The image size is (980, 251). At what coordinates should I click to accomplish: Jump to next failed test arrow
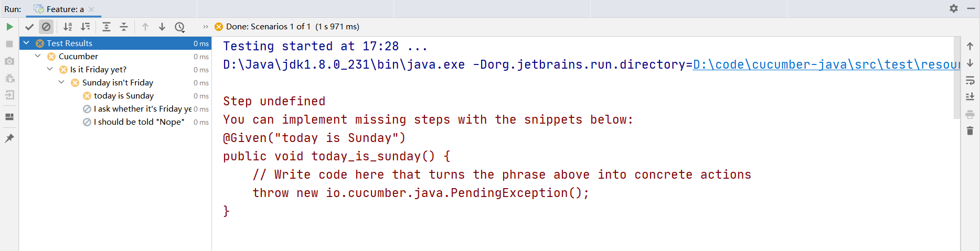tap(162, 27)
